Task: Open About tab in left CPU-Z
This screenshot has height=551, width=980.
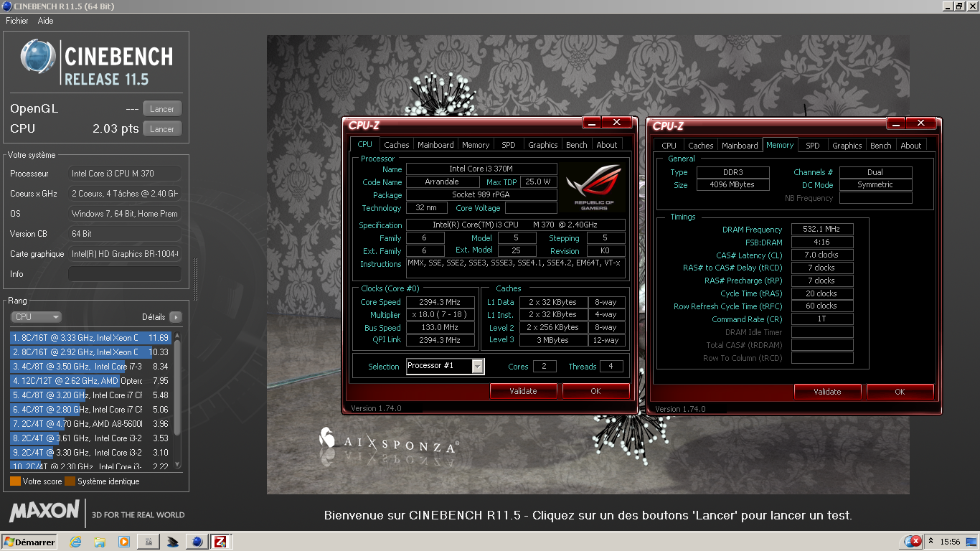Action: [x=607, y=145]
